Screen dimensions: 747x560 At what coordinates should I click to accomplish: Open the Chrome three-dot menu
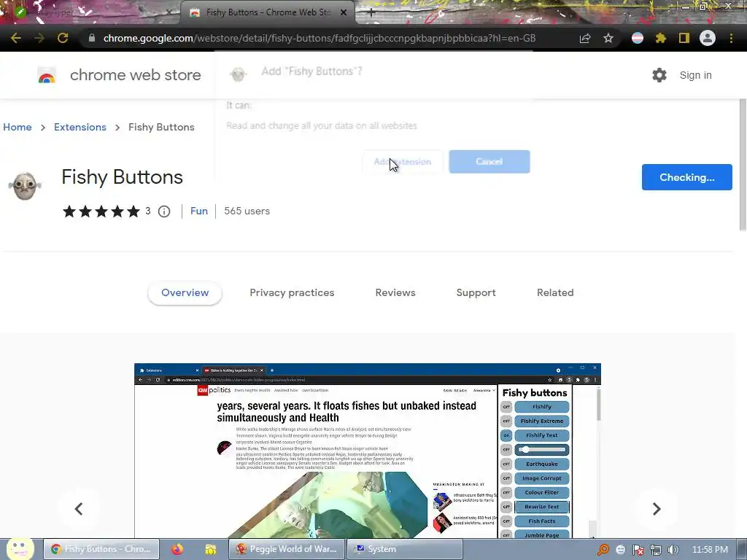(731, 38)
